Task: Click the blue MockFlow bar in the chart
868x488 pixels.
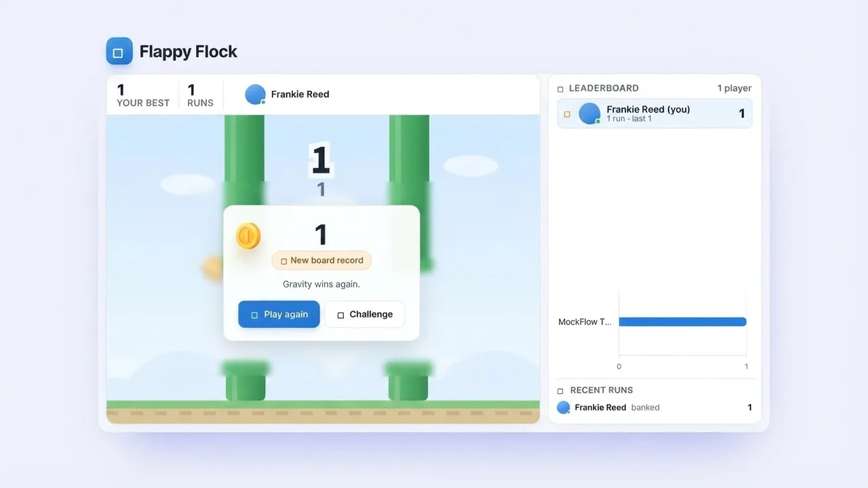Action: coord(682,322)
